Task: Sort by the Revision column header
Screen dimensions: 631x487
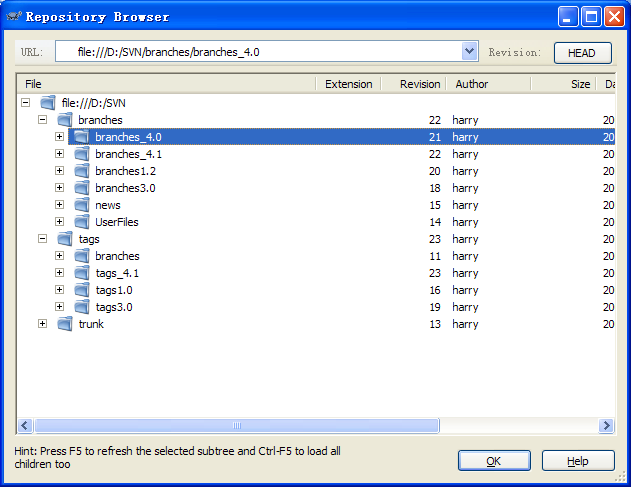Action: pos(414,84)
